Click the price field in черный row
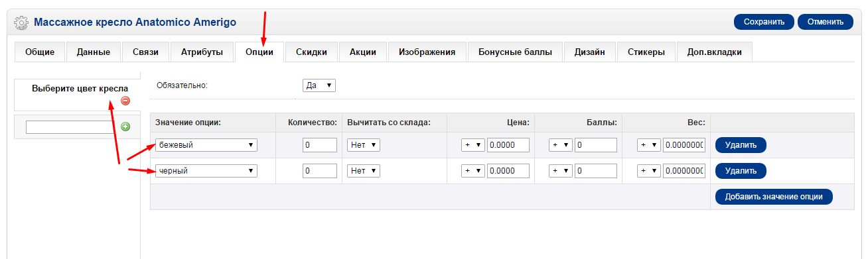The width and height of the screenshot is (868, 259). tap(508, 171)
